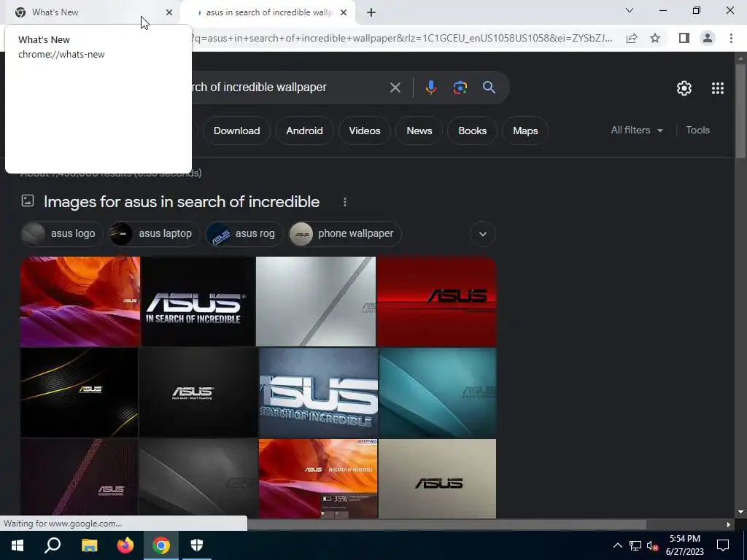
Task: Click the address bar URL
Action: pos(403,38)
